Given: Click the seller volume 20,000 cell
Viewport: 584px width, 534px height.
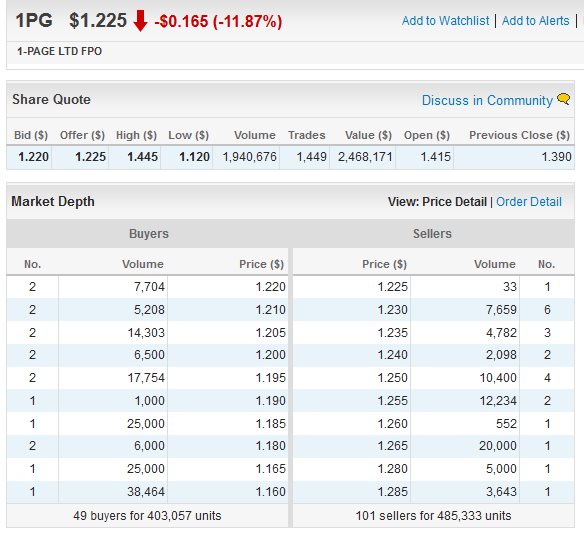Looking at the screenshot, I should (x=498, y=446).
